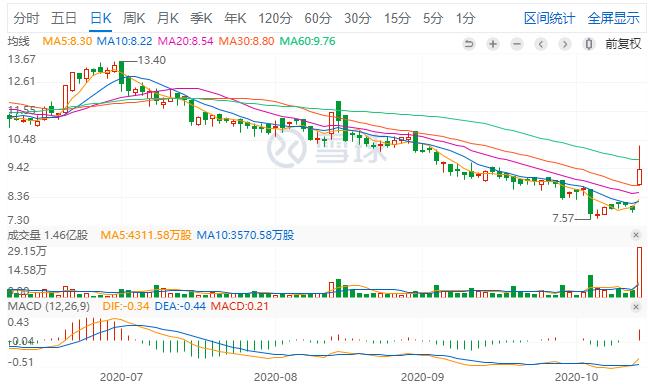Click the MA10:8.22 legend value
This screenshot has height=390, width=648.
(124, 41)
